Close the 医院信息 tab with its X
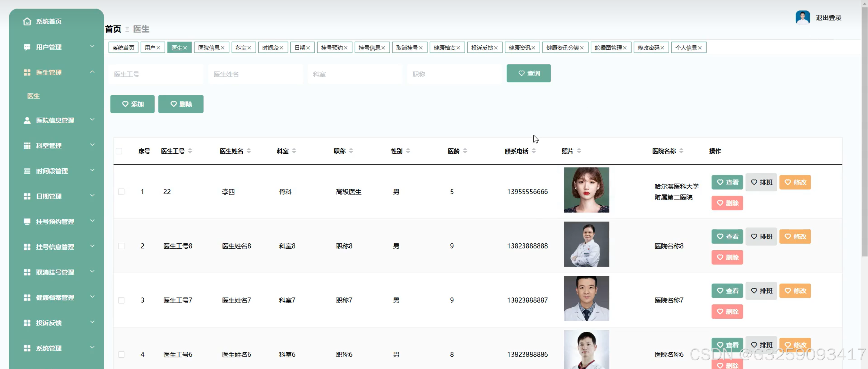 pos(222,48)
